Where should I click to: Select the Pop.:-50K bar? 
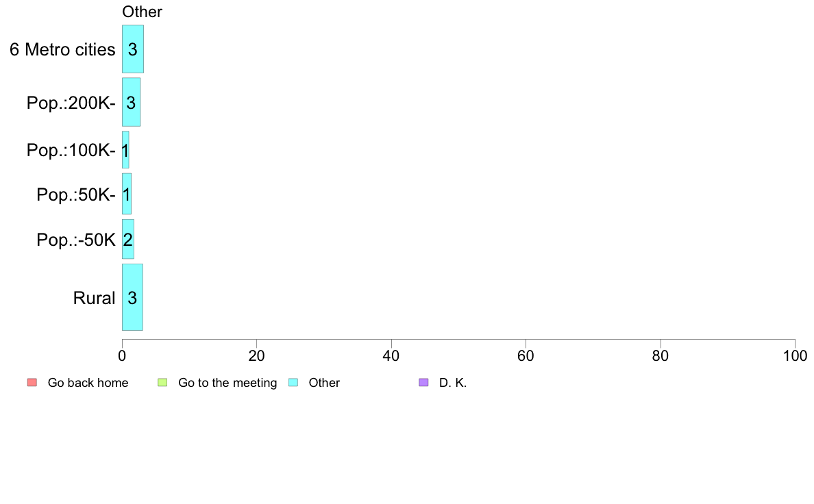pos(128,239)
